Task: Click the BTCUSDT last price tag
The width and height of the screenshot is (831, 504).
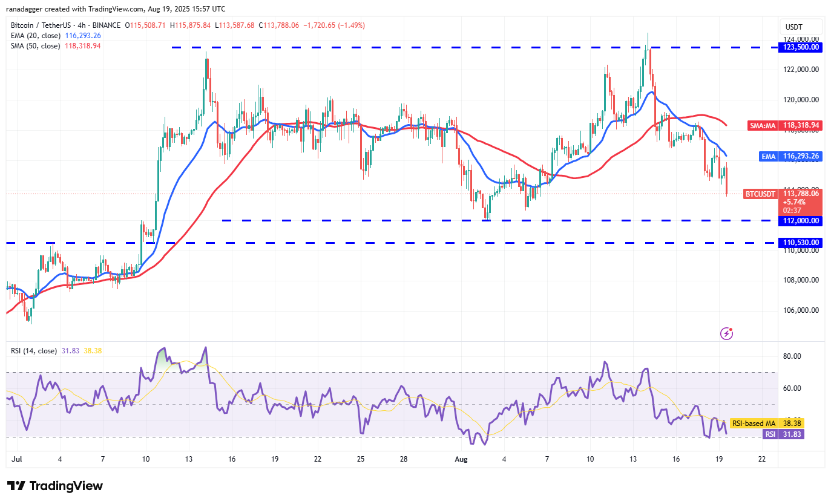Action: (760, 194)
